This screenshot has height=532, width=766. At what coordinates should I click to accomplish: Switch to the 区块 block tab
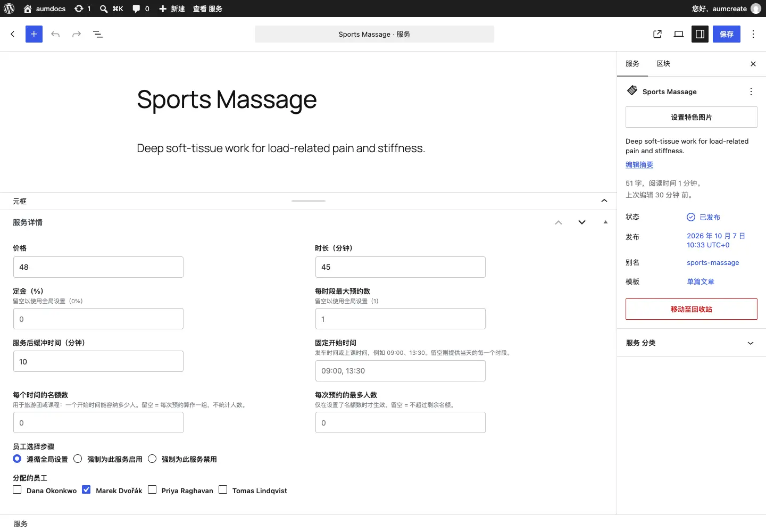click(663, 64)
